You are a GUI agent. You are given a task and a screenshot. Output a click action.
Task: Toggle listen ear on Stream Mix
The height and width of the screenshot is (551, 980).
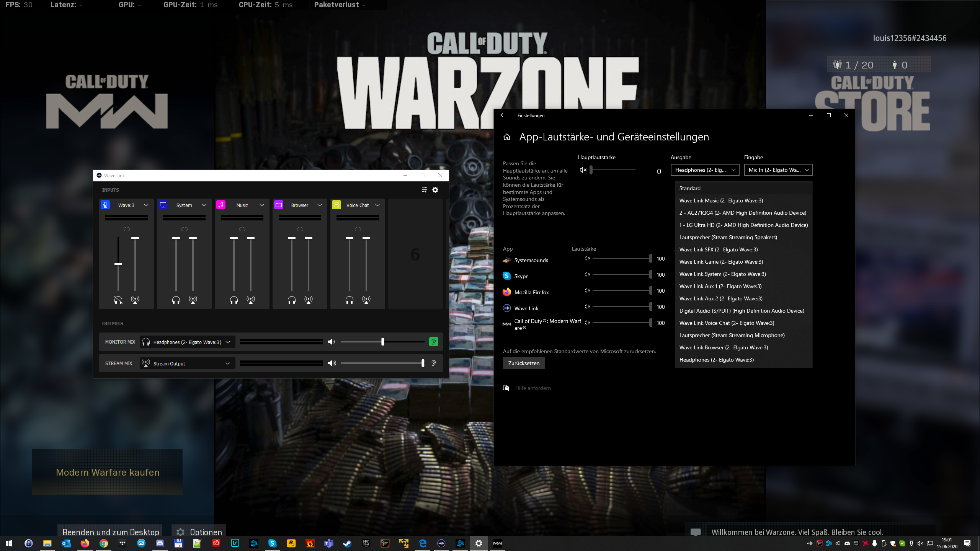click(434, 364)
